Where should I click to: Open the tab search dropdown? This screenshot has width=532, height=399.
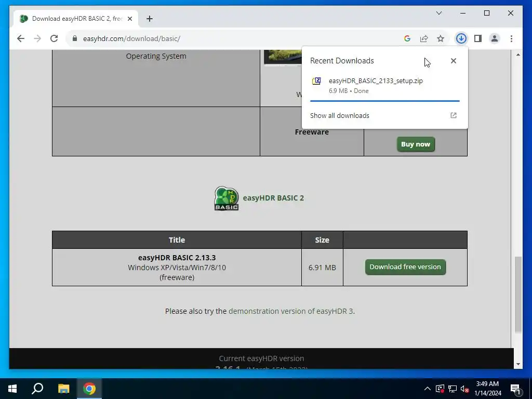438,13
